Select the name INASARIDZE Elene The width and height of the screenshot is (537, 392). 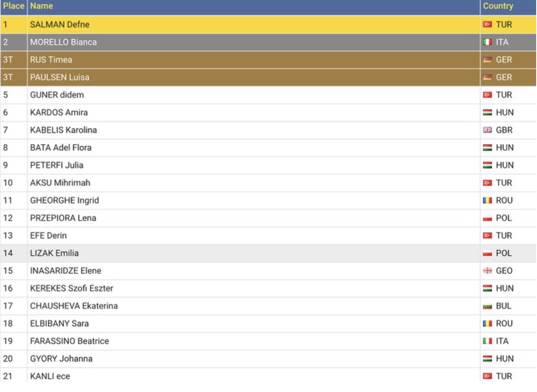pos(66,271)
